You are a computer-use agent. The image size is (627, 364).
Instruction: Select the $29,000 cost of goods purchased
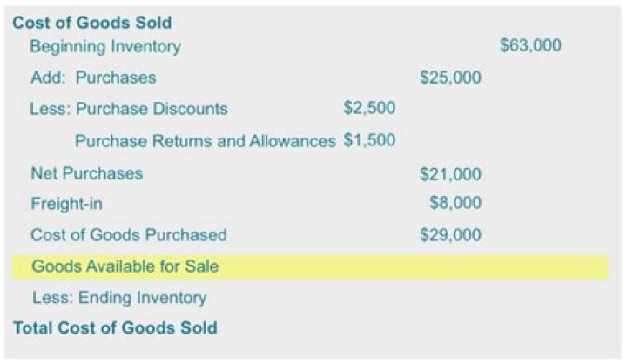click(450, 235)
